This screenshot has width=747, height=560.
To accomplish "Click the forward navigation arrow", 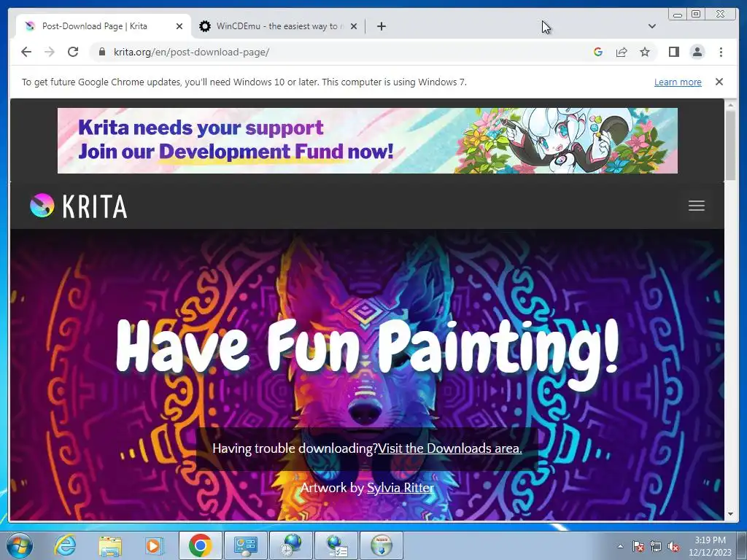I will pos(50,52).
